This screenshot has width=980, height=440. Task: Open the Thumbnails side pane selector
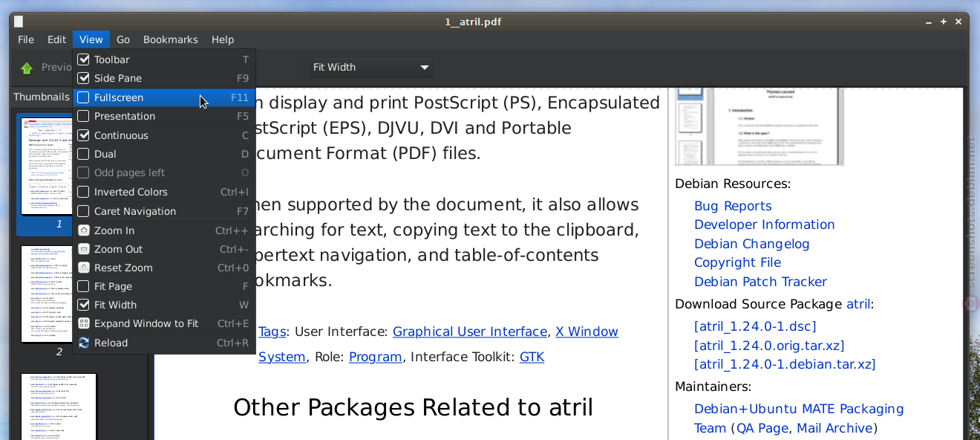click(x=42, y=97)
